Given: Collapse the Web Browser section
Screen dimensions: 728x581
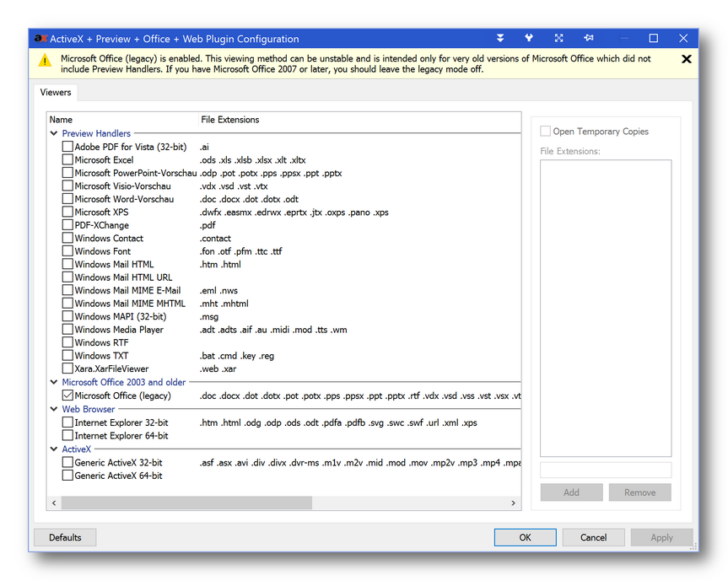Looking at the screenshot, I should 53,409.
